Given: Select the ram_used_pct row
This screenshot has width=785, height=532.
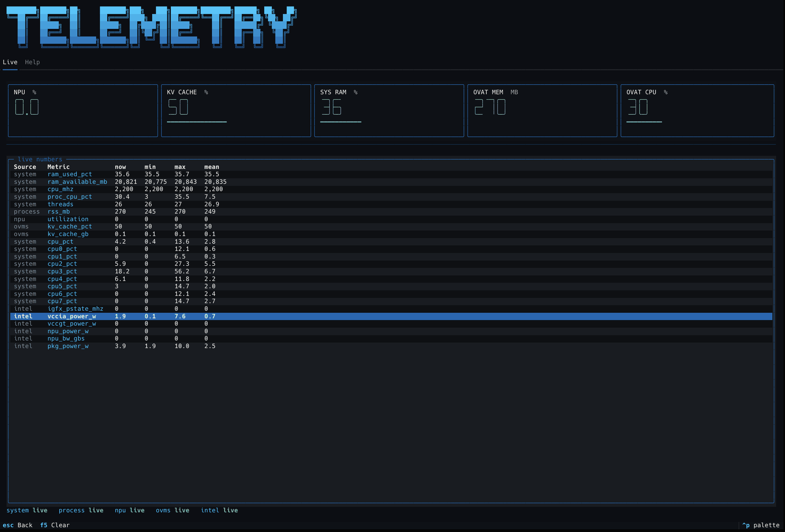Looking at the screenshot, I should pos(391,174).
